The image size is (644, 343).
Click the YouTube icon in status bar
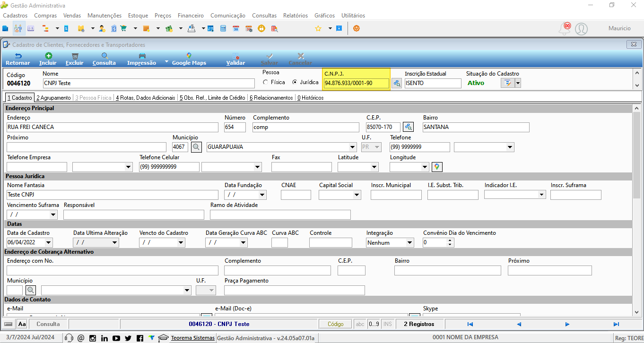pos(116,338)
